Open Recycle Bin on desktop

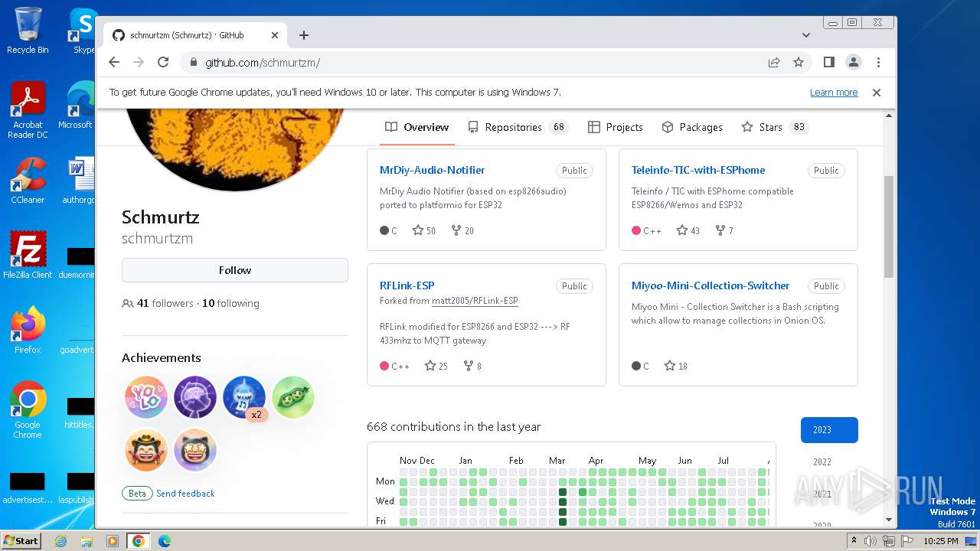tap(28, 31)
